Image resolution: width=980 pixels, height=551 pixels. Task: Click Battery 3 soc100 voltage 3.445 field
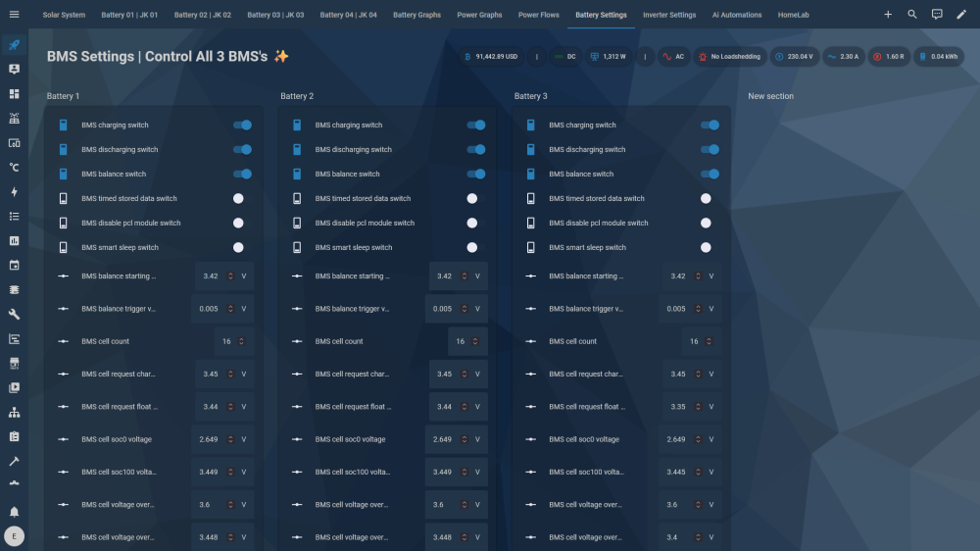pos(690,472)
